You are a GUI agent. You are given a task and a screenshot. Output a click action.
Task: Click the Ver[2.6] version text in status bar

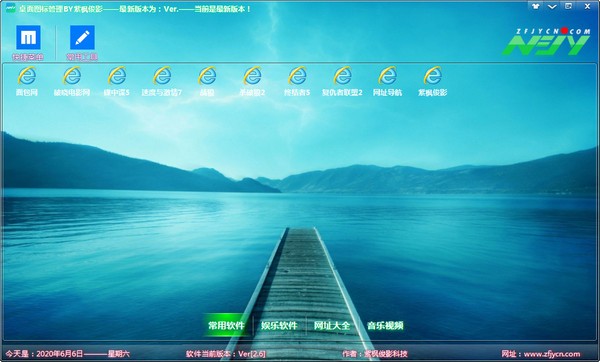(252, 354)
